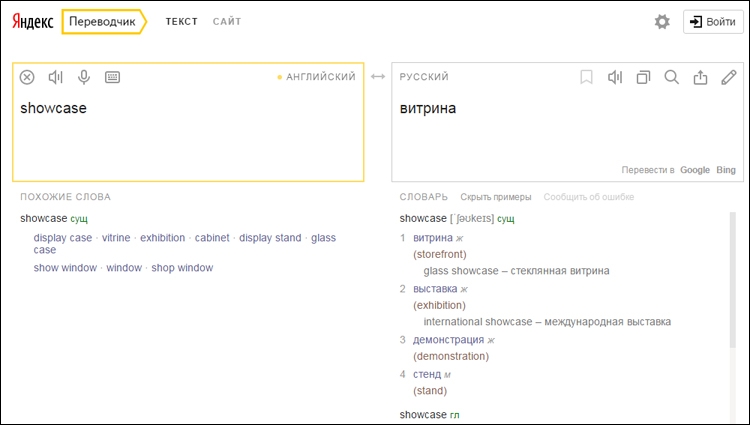This screenshot has height=425, width=750.
Task: Suggest an edit using pencil icon
Action: 729,77
